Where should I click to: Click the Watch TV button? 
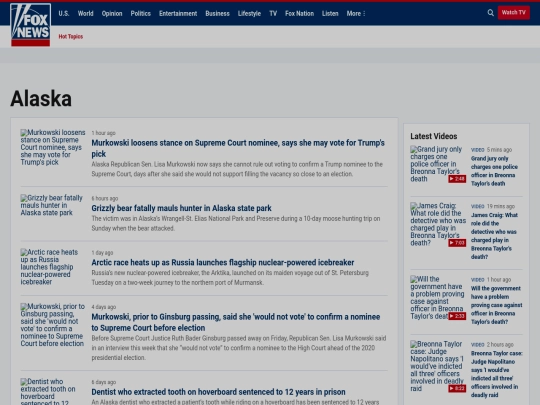coord(513,13)
